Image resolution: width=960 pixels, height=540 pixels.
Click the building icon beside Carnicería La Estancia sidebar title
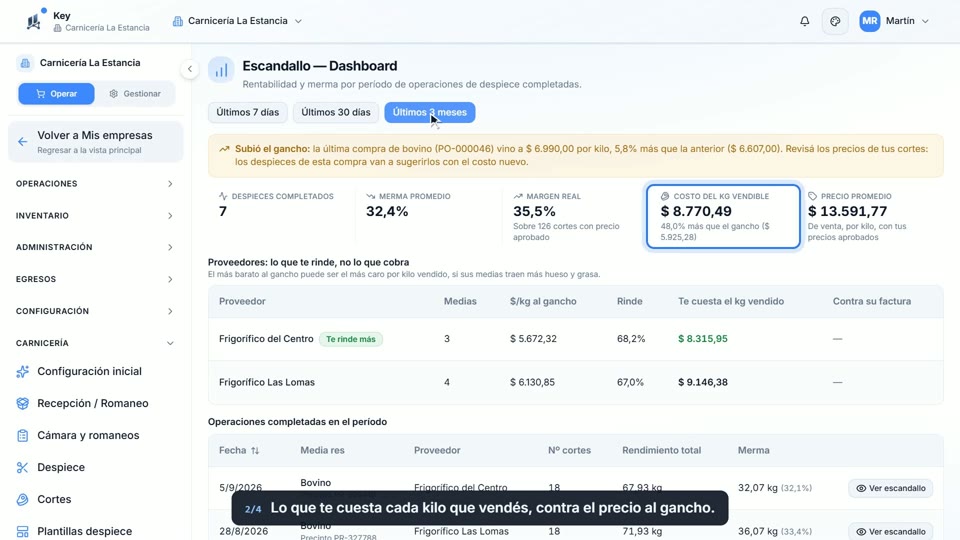(25, 63)
